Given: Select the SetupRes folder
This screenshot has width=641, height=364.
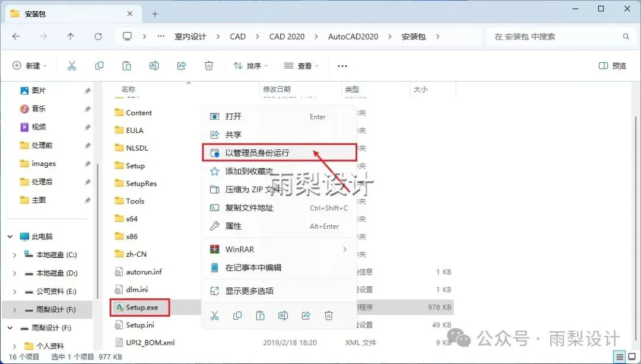Looking at the screenshot, I should tap(136, 183).
